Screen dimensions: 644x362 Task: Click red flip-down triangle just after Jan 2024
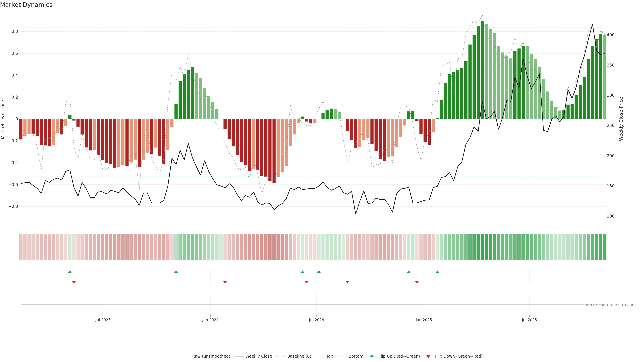pos(225,282)
